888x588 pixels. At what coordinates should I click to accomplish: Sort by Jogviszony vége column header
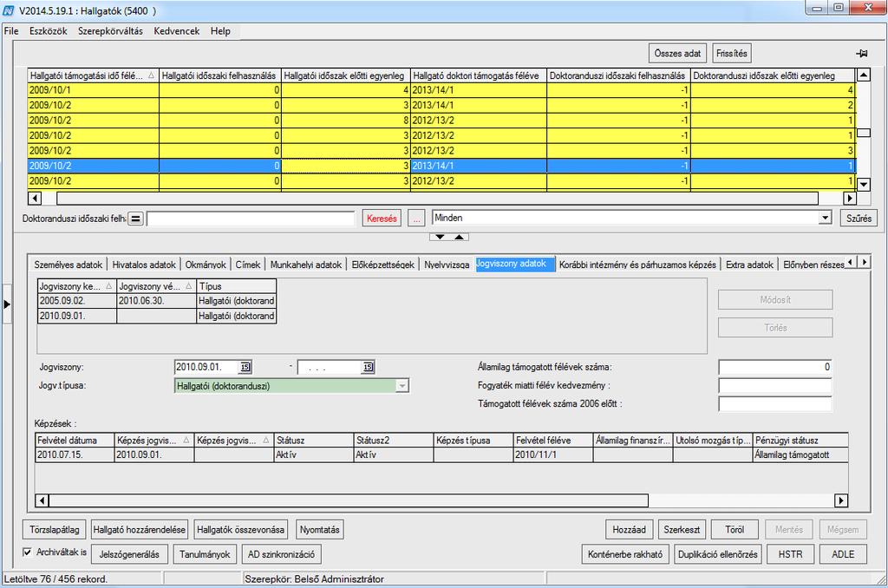click(x=156, y=286)
